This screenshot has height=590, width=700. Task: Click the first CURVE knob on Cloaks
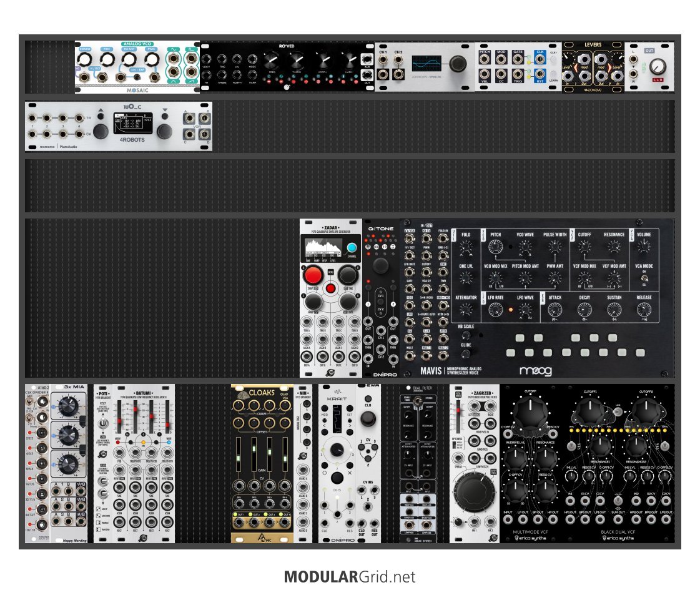(x=238, y=406)
